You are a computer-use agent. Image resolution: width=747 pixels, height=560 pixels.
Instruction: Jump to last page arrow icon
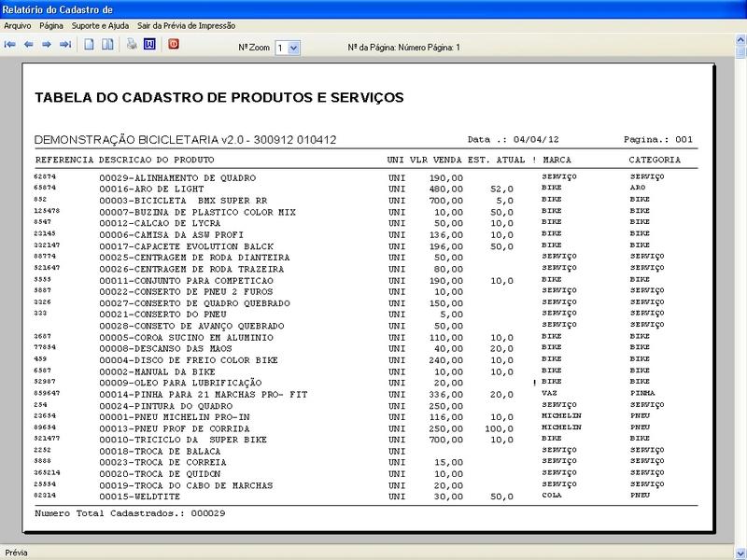[65, 44]
